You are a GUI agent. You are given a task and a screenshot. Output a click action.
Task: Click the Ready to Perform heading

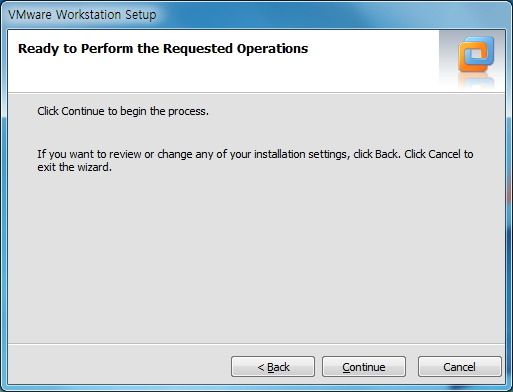point(163,49)
